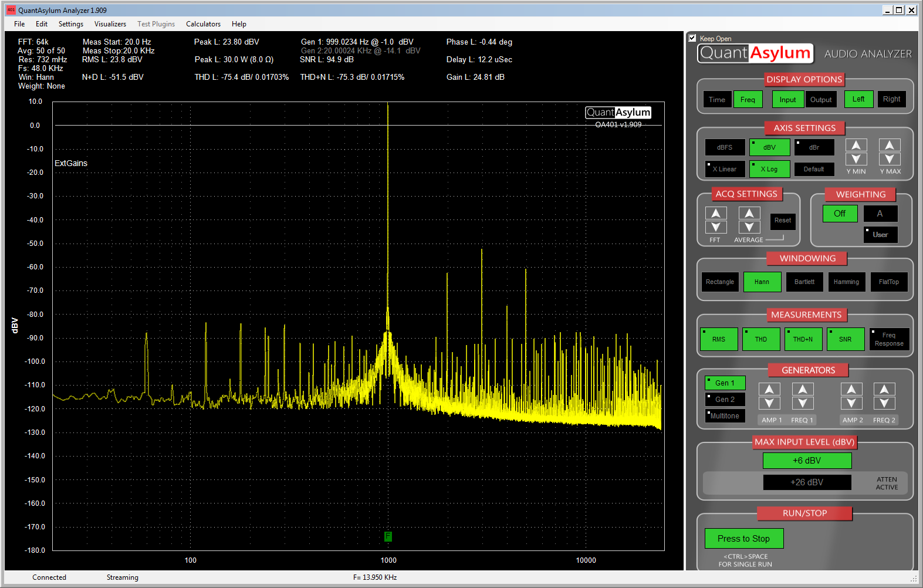Image resolution: width=923 pixels, height=588 pixels.
Task: Open the Visualizers menu
Action: tap(110, 24)
